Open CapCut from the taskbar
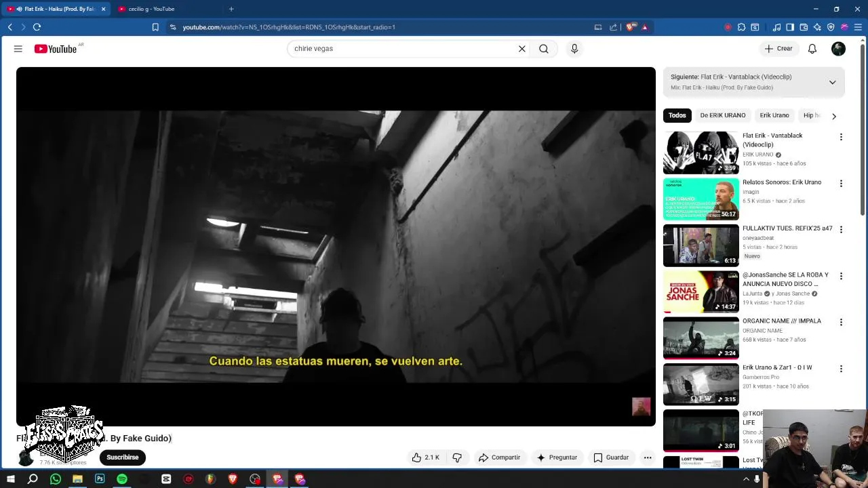 coord(166,479)
